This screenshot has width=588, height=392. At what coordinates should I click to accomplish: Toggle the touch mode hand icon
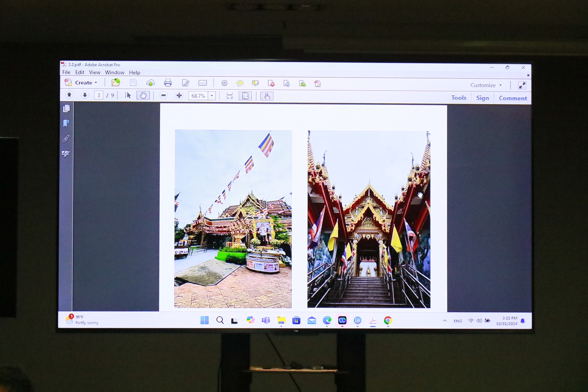pyautogui.click(x=267, y=96)
